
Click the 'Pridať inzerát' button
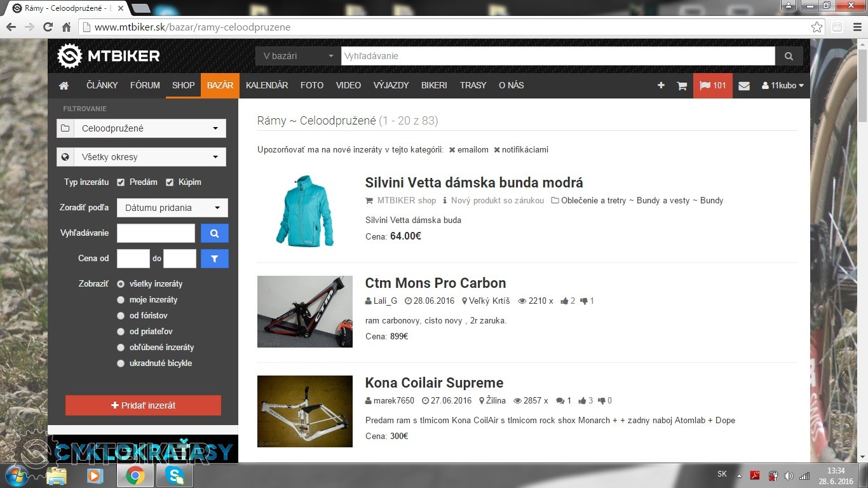(x=143, y=405)
